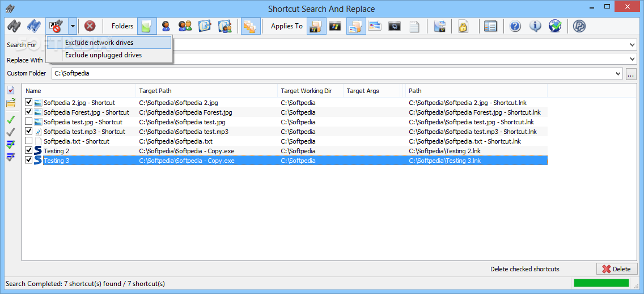Sort by the Target Path column header
The image size is (644, 294).
coord(206,91)
